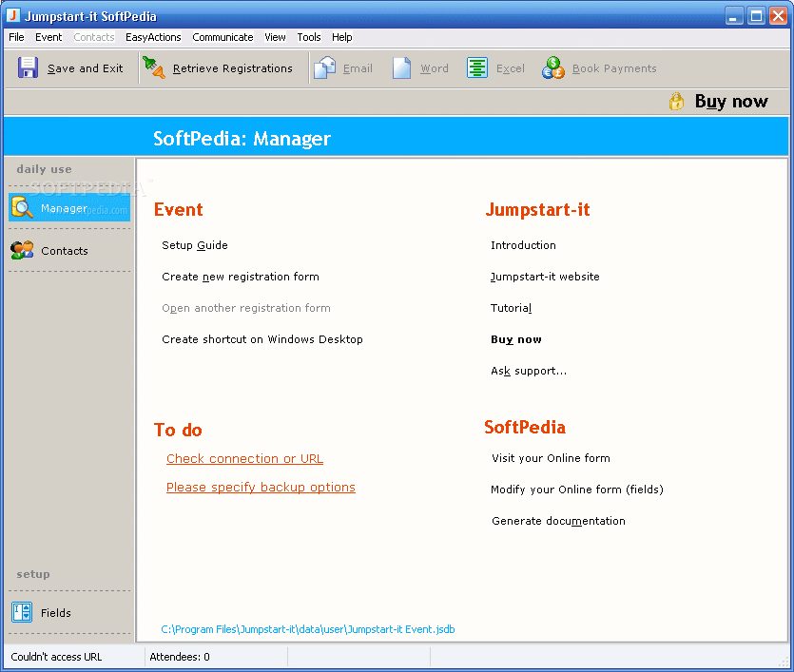Click Please specify backup options to-do
Viewport: 794px width, 672px height.
(261, 487)
